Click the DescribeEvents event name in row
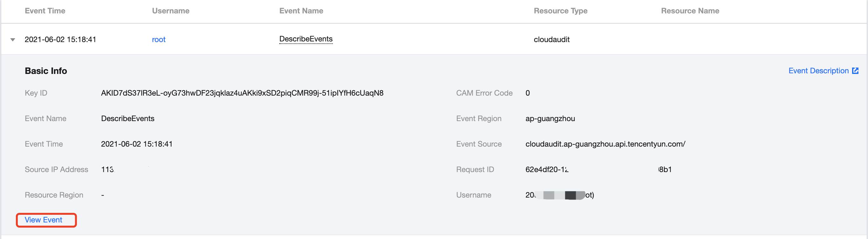 click(x=306, y=39)
